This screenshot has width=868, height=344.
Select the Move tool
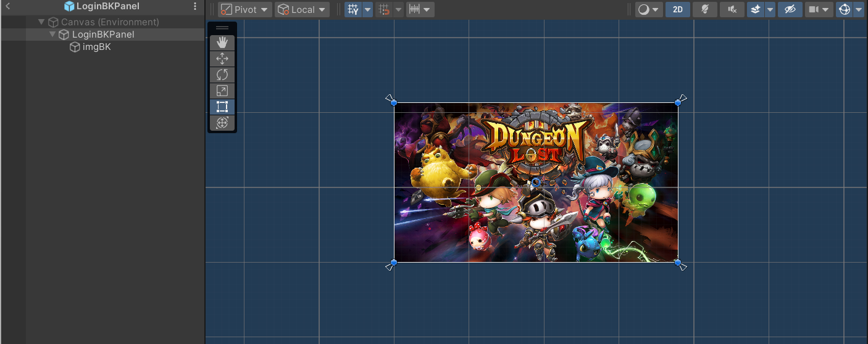point(222,59)
